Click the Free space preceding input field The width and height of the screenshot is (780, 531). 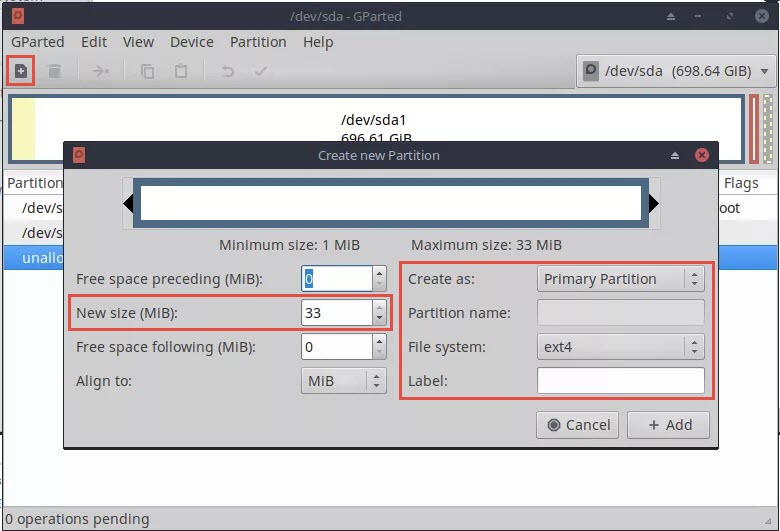click(x=337, y=279)
